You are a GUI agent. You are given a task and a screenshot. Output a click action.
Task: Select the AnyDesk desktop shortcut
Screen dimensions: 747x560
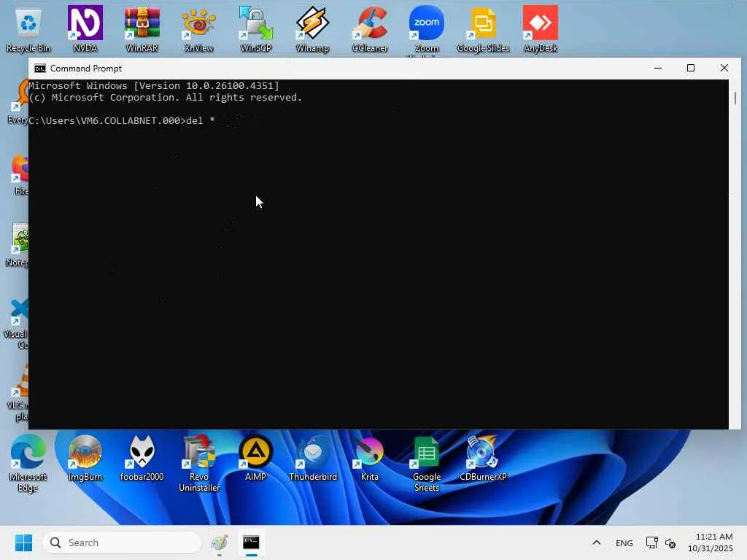[541, 28]
